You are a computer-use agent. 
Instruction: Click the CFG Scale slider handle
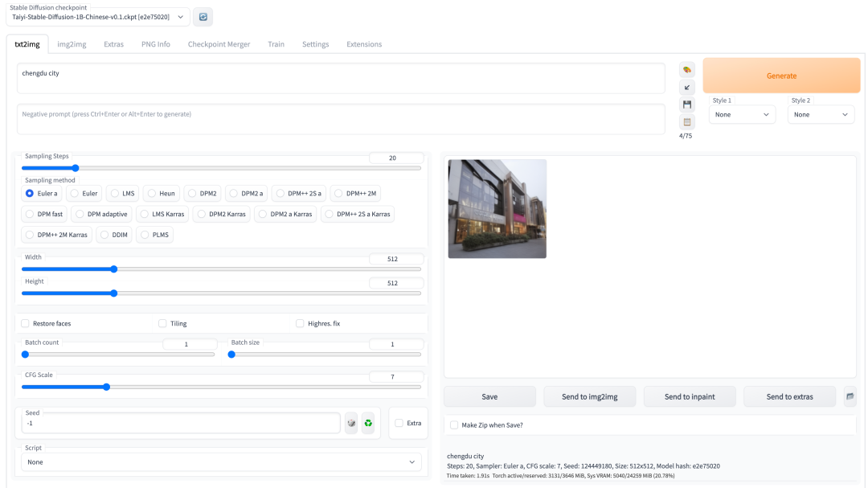point(106,387)
